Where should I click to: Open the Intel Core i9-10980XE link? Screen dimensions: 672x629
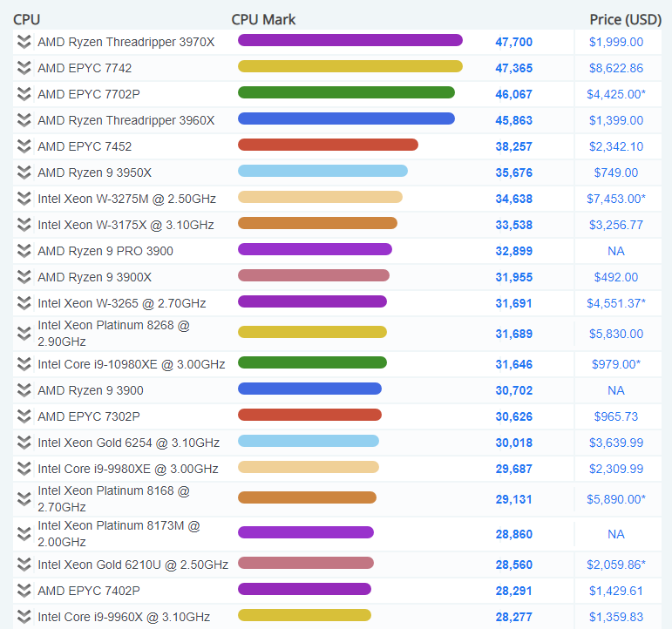point(131,364)
